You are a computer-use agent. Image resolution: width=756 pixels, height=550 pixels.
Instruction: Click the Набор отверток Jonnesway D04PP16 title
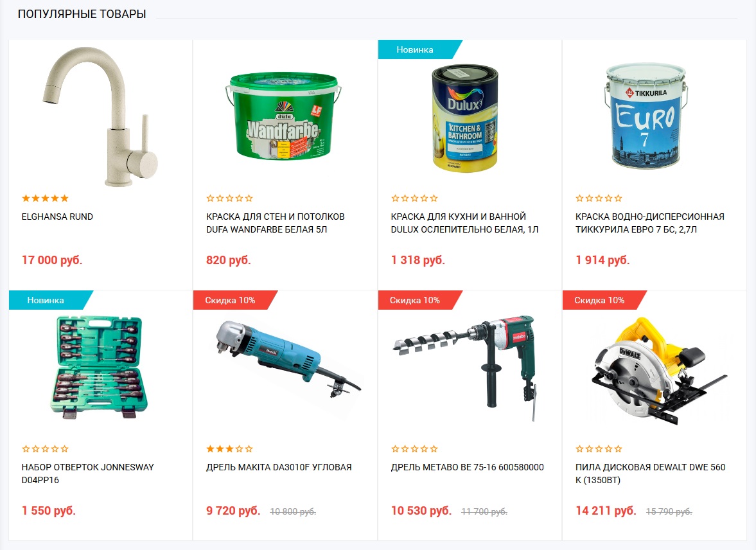(88, 474)
